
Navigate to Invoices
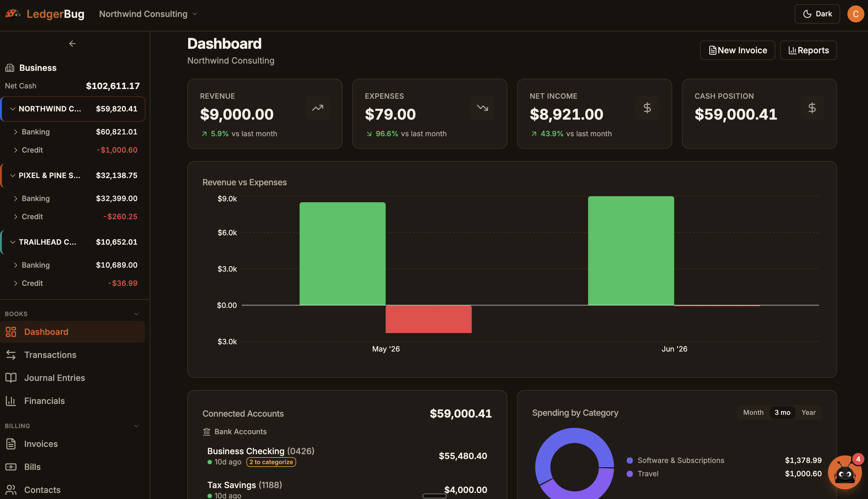pyautogui.click(x=72, y=444)
